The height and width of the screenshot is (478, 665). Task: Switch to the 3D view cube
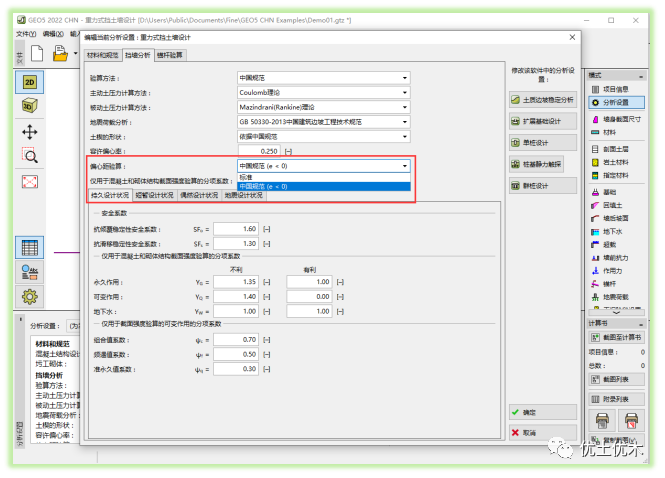point(30,106)
